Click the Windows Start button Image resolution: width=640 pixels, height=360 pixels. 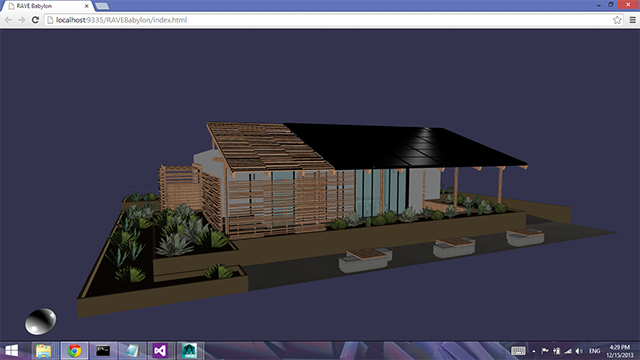pos(12,351)
